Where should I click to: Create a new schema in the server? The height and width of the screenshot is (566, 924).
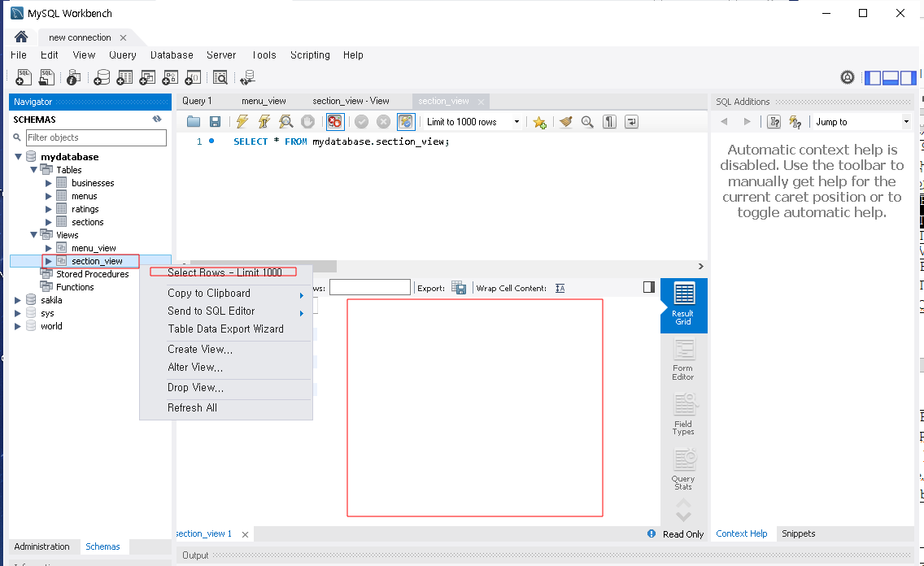102,77
